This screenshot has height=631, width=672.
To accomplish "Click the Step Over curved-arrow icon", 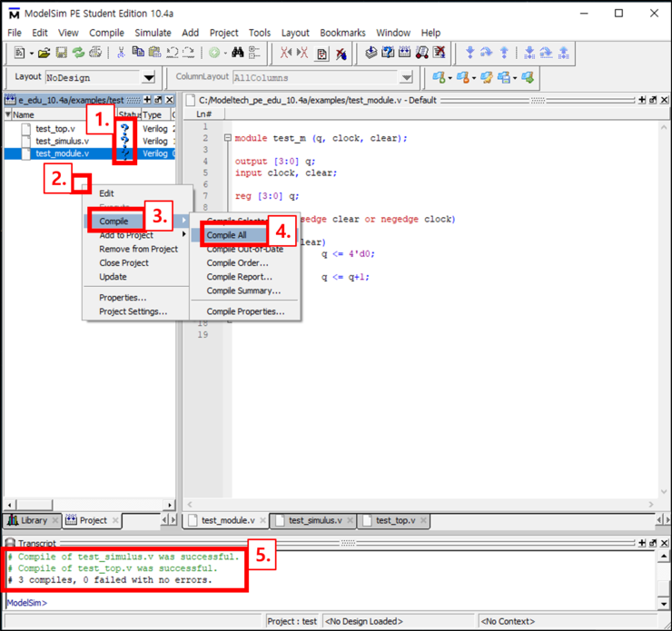I will [487, 53].
